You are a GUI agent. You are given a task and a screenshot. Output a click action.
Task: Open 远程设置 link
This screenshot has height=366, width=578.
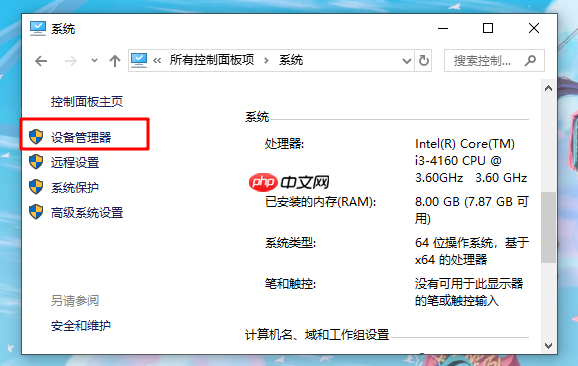[x=75, y=162]
